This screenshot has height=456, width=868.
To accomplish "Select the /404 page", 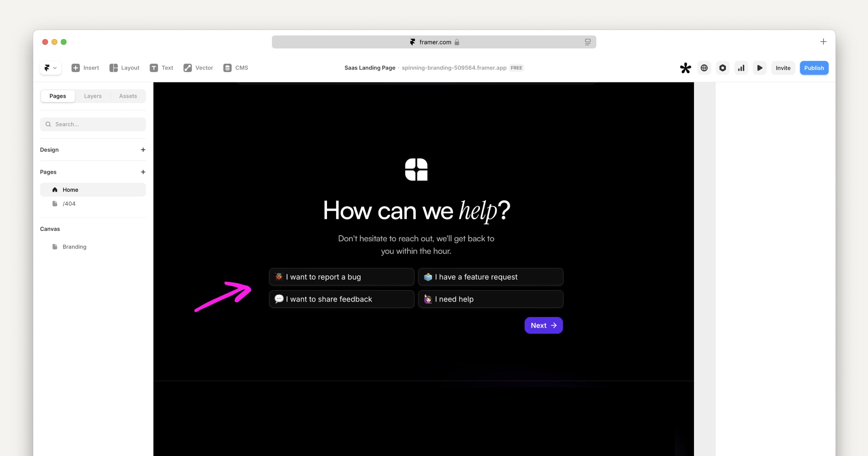I will 69,204.
